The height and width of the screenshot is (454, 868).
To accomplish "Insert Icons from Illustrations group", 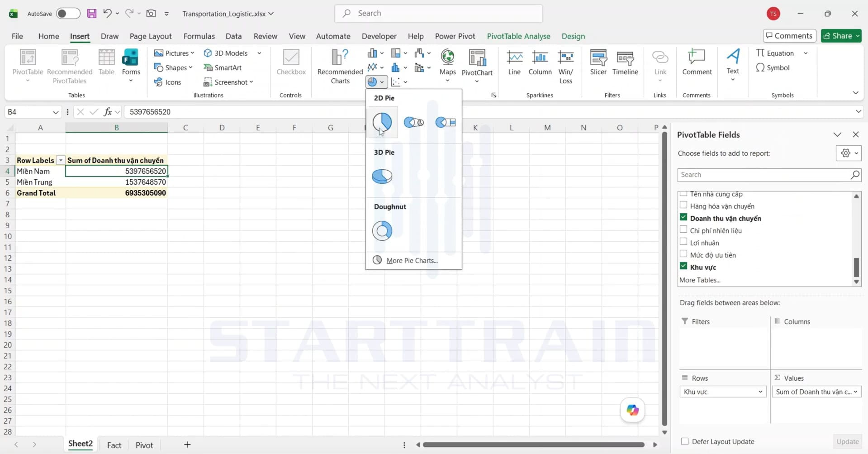I will tap(167, 82).
